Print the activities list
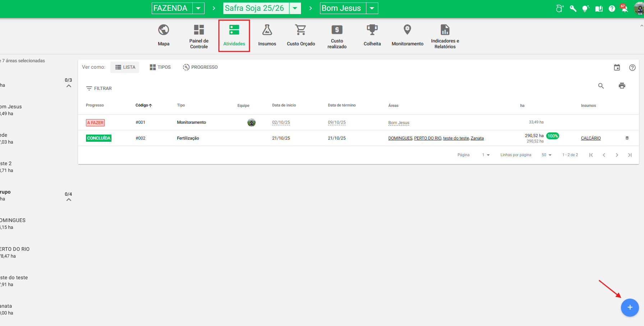Image resolution: width=644 pixels, height=326 pixels. tap(622, 86)
